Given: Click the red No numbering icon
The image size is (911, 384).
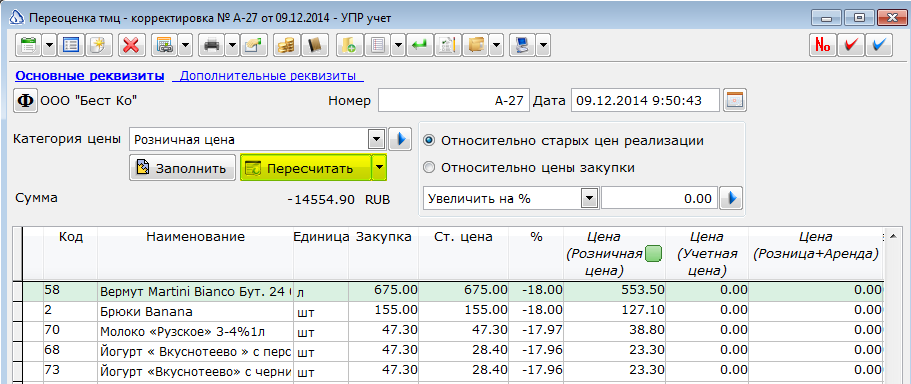Looking at the screenshot, I should point(823,45).
